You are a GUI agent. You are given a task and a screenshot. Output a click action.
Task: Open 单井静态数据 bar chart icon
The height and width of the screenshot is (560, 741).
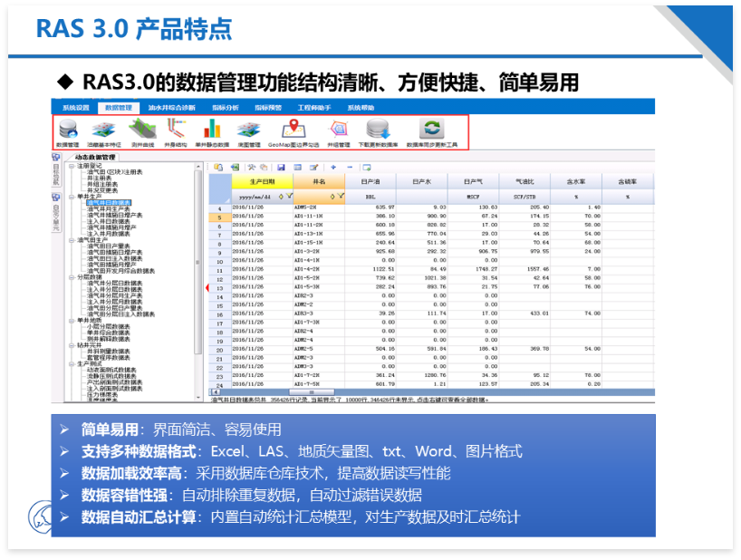point(212,133)
